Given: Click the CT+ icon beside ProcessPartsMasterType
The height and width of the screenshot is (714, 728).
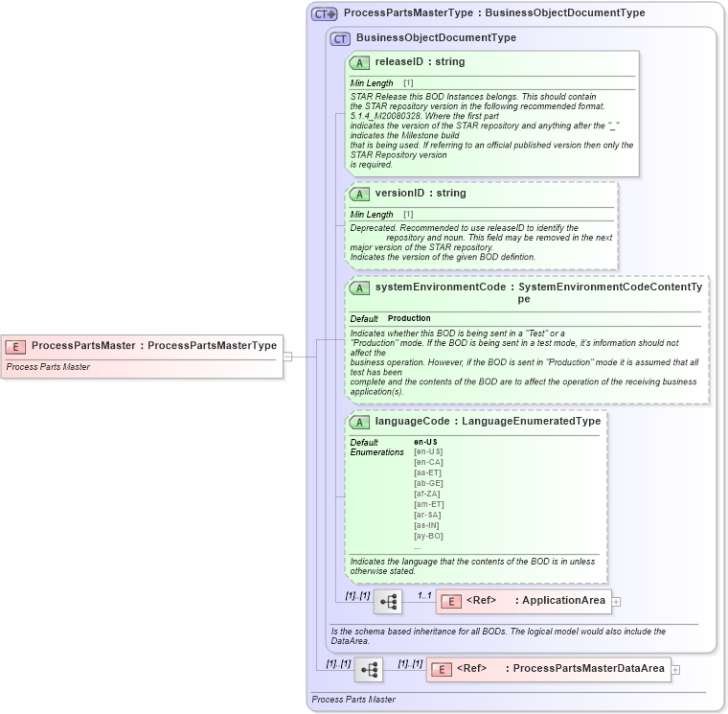Looking at the screenshot, I should pos(324,14).
